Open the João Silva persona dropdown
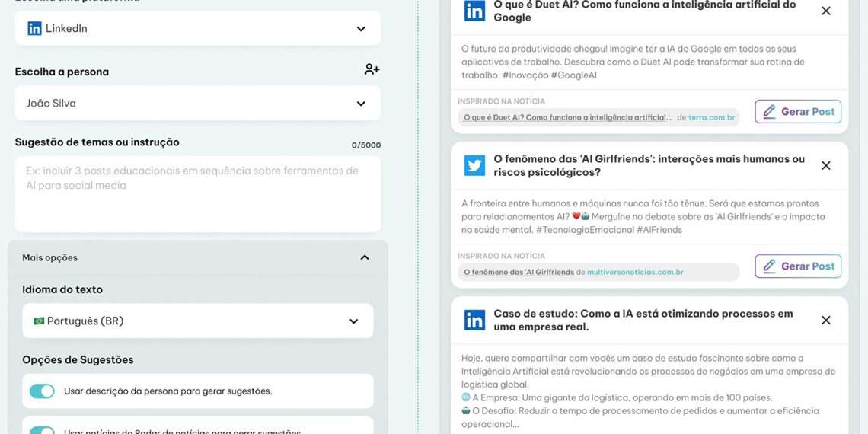Image resolution: width=868 pixels, height=434 pixels. click(198, 103)
